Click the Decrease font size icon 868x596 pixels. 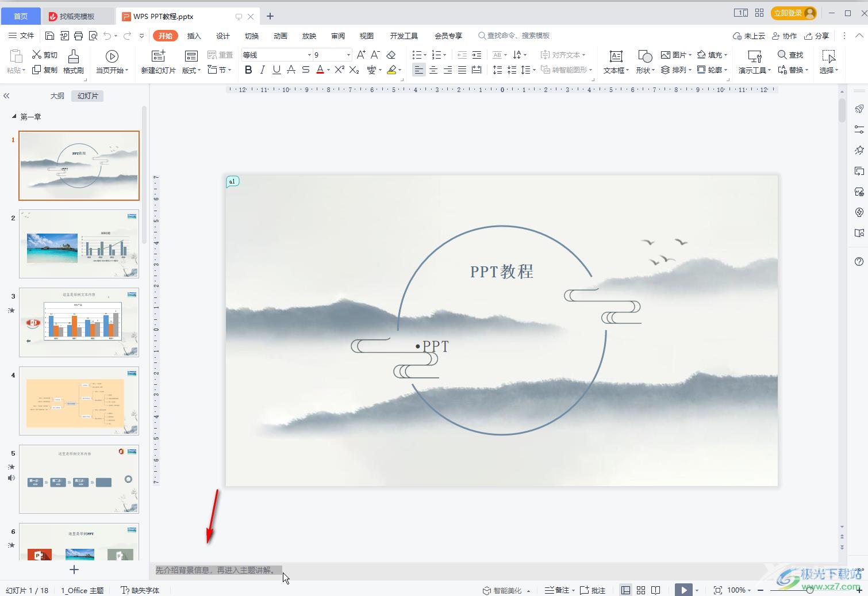375,55
